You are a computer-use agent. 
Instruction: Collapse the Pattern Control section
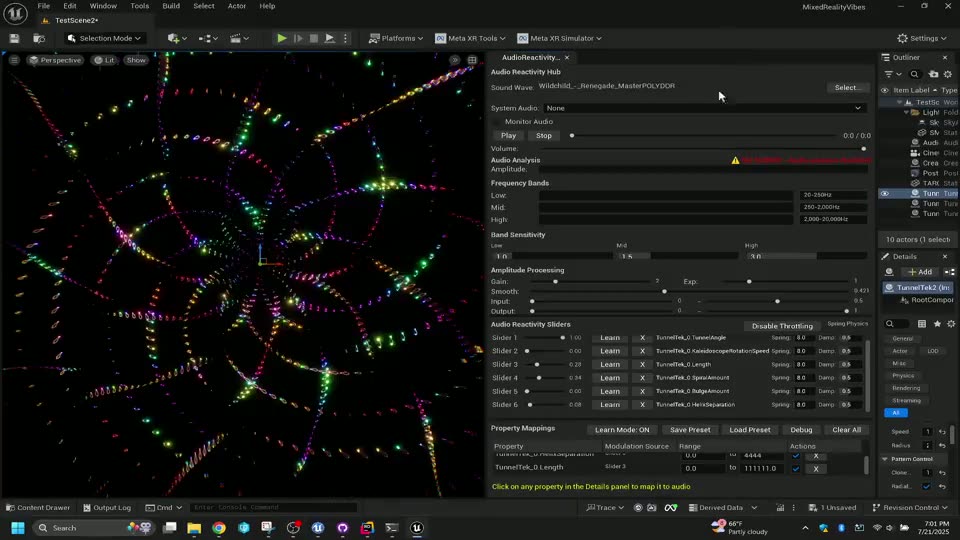[x=885, y=459]
